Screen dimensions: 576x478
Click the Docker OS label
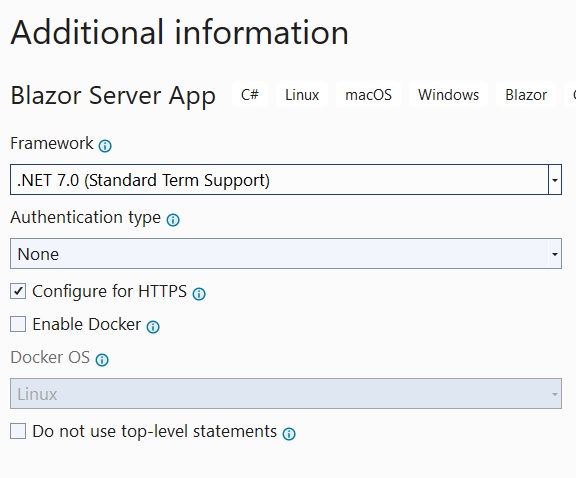click(50, 357)
